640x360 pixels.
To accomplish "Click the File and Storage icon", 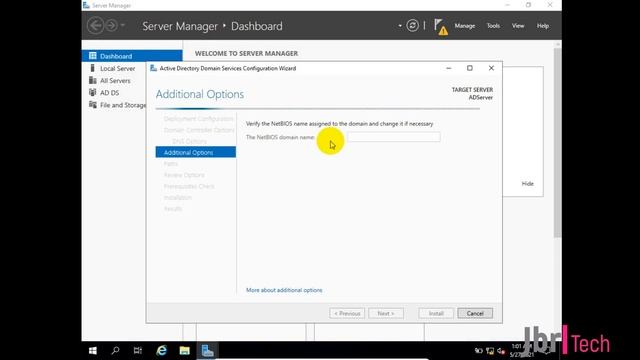I will 93,105.
